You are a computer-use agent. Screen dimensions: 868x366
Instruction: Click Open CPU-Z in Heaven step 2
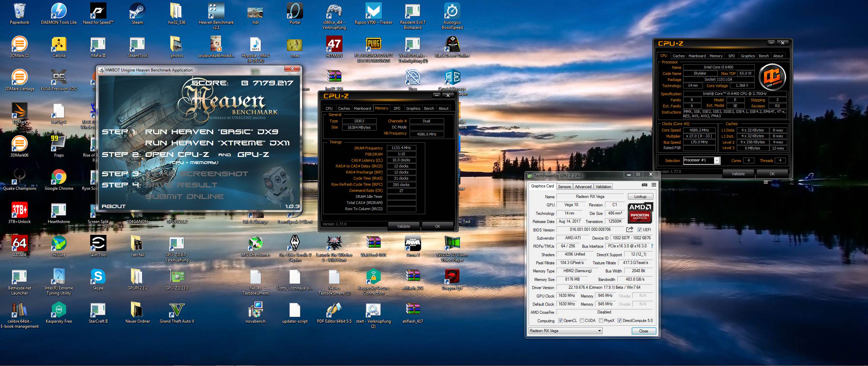[x=177, y=155]
